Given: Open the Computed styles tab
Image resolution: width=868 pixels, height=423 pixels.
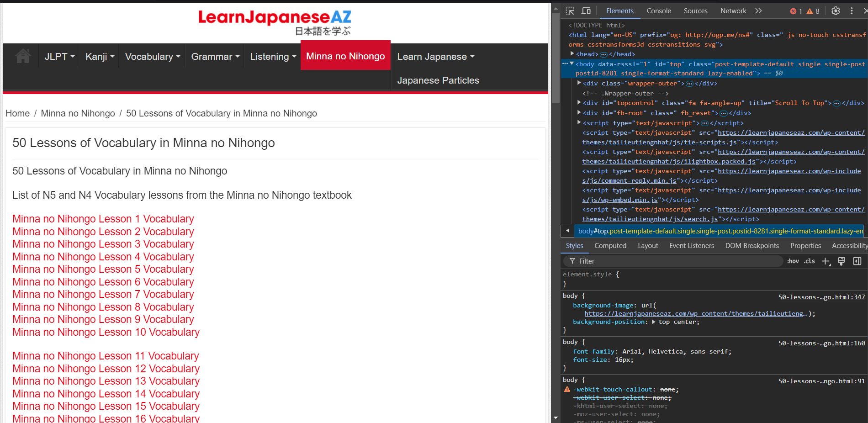Looking at the screenshot, I should 610,246.
